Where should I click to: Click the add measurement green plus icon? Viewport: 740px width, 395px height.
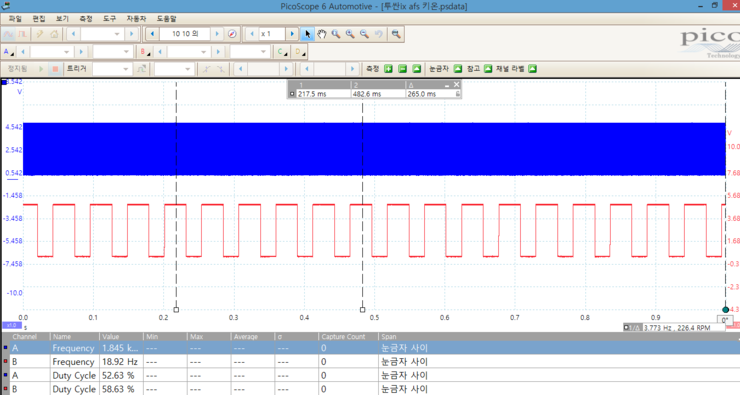coord(388,69)
